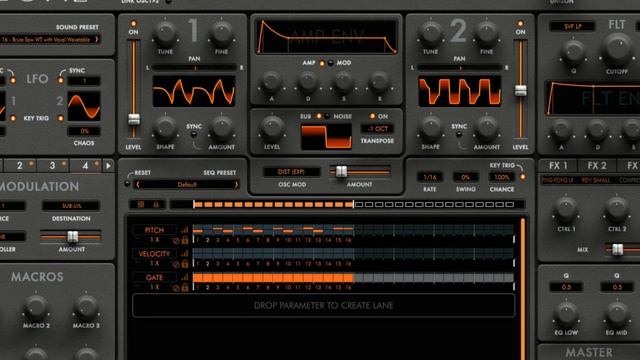The width and height of the screenshot is (640, 360).
Task: Click VELOCITY lane bars icon
Action: pyautogui.click(x=184, y=254)
